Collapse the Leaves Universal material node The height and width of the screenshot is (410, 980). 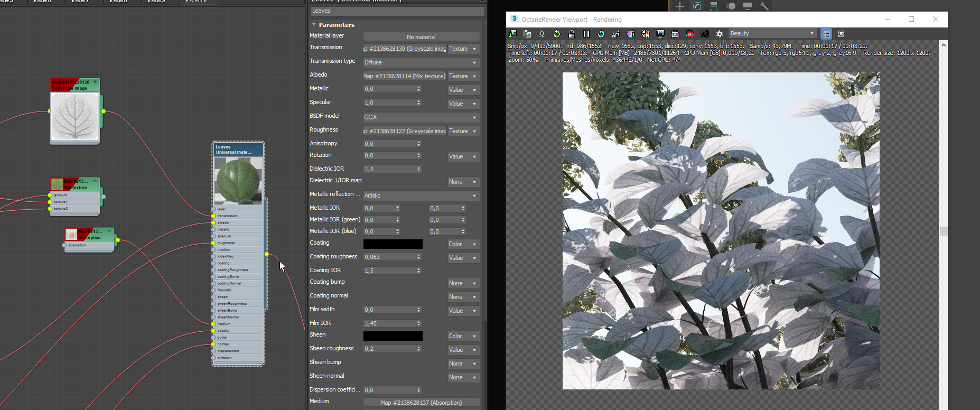coord(258,147)
